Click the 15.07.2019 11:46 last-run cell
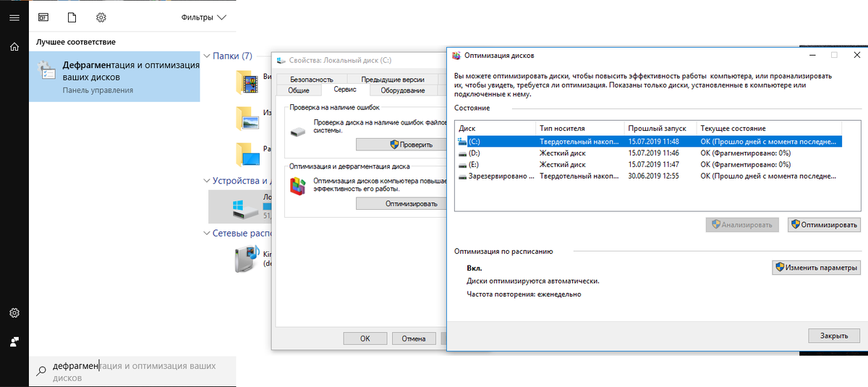The image size is (868, 387). (x=655, y=153)
